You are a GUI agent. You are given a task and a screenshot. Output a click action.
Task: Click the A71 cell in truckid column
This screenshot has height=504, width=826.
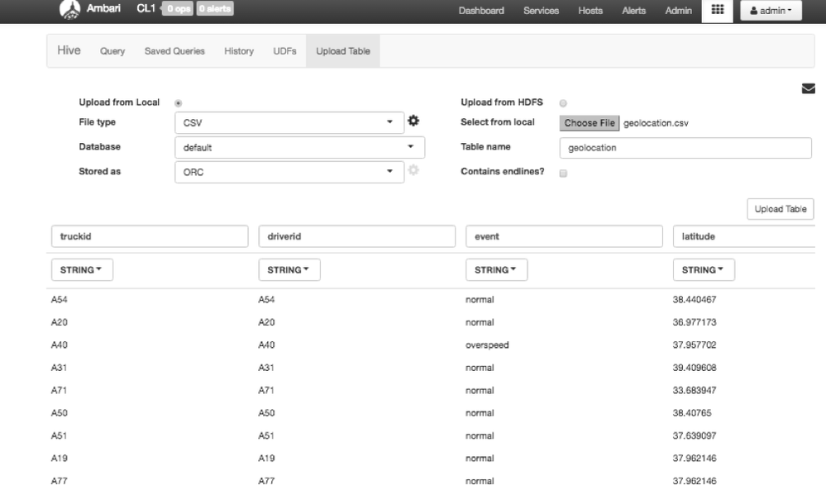[x=59, y=390]
